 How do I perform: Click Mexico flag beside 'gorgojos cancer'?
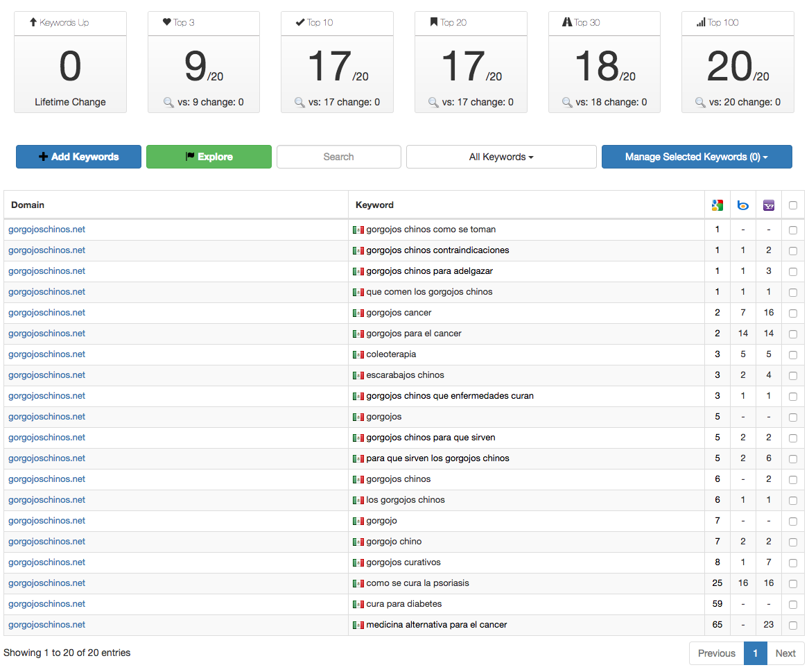(358, 313)
